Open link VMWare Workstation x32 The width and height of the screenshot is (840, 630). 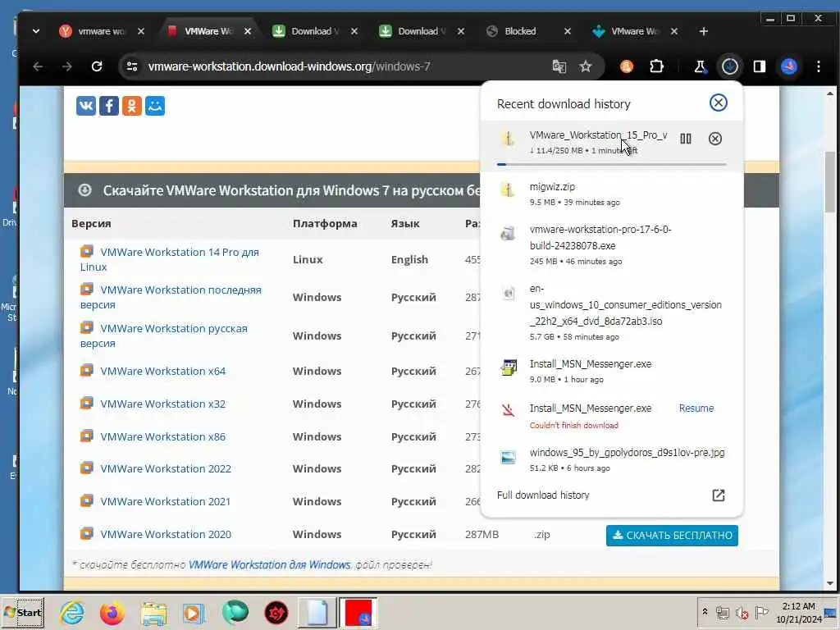tap(163, 404)
